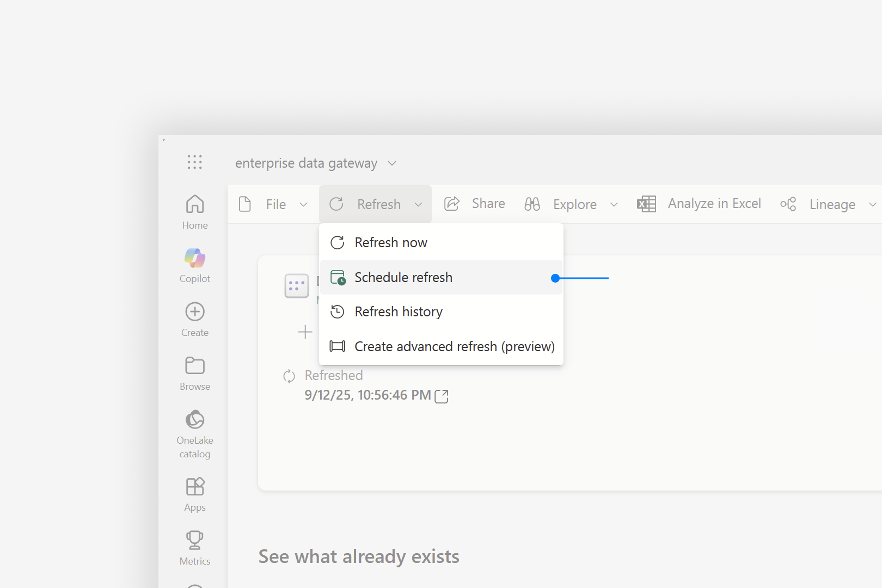Collapse the Refresh dropdown chevron
This screenshot has height=588, width=882.
point(418,205)
